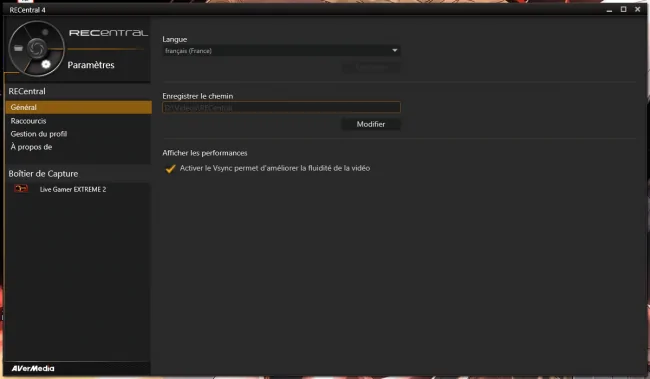The image size is (650, 379).
Task: Open the À propos de page
Action: [x=31, y=147]
